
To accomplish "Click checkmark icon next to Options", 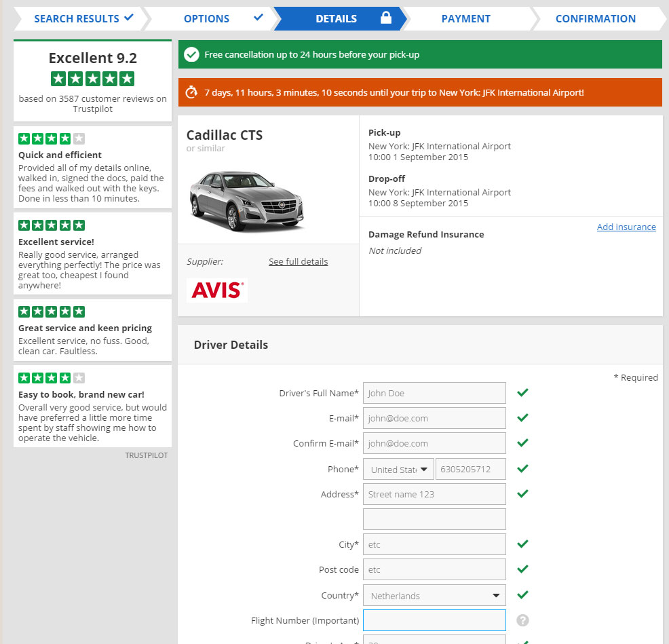I will click(x=258, y=18).
